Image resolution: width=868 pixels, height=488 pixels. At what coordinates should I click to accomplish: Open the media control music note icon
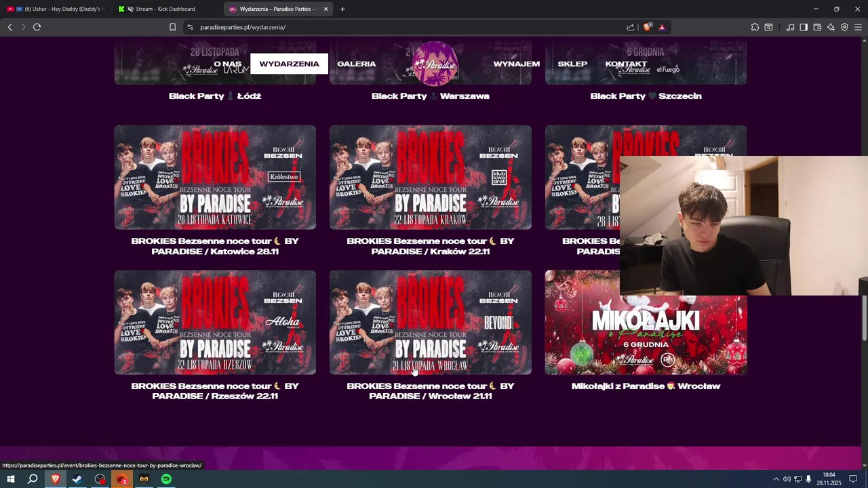(x=790, y=27)
